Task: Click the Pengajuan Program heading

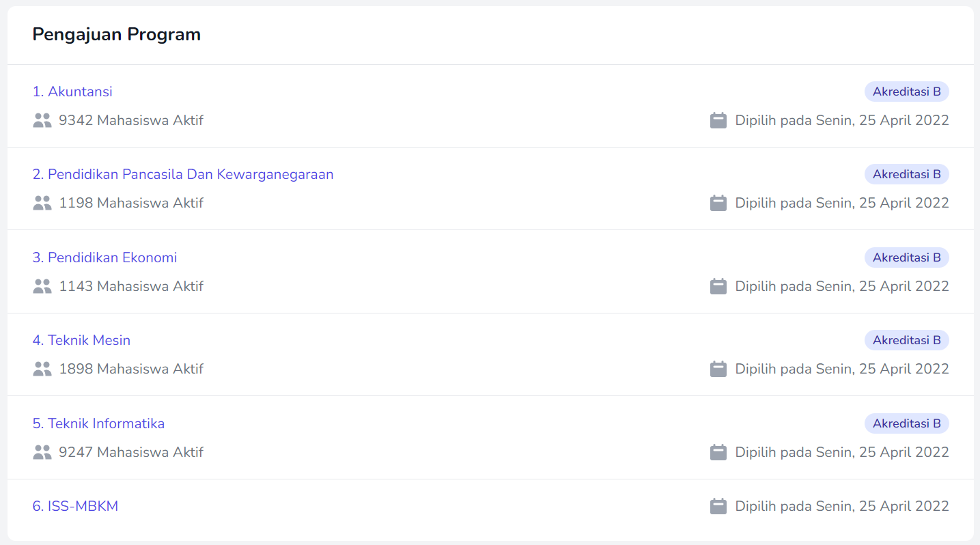Action: coord(116,35)
